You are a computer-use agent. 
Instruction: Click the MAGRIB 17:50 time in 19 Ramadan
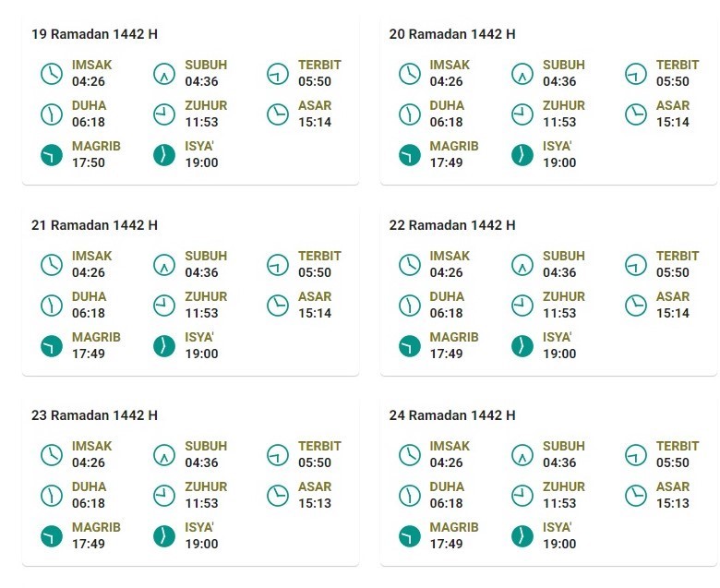pos(90,162)
